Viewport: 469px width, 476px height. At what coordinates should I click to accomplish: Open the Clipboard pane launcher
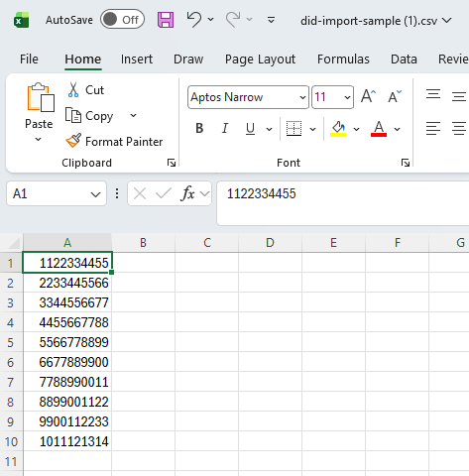click(x=172, y=163)
